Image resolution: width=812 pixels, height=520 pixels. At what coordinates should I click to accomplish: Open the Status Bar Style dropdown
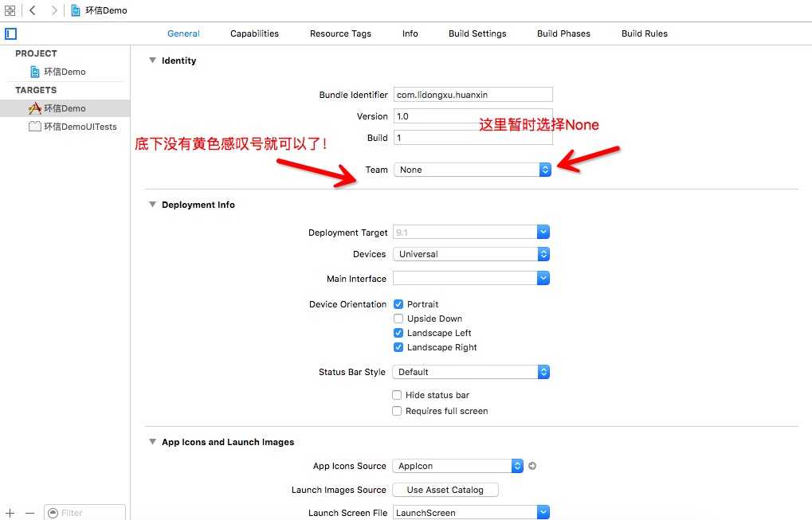coord(471,372)
